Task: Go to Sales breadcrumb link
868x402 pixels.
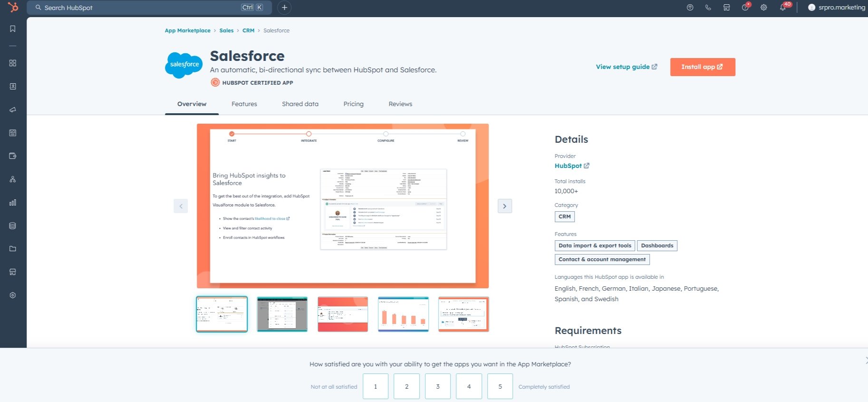Action: 226,30
